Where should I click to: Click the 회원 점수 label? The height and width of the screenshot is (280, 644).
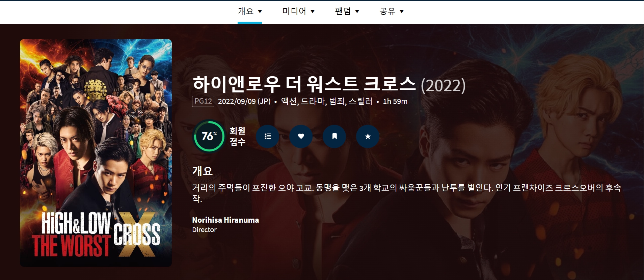click(238, 136)
